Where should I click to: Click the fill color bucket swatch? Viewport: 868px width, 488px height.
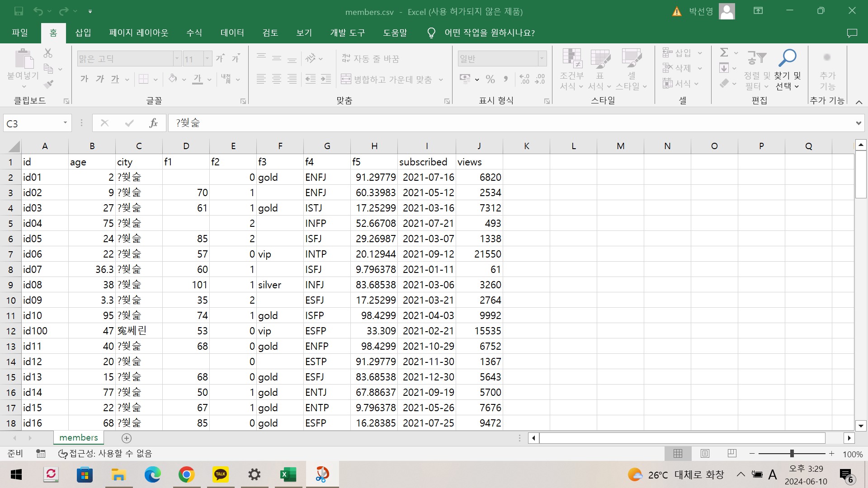tap(173, 80)
